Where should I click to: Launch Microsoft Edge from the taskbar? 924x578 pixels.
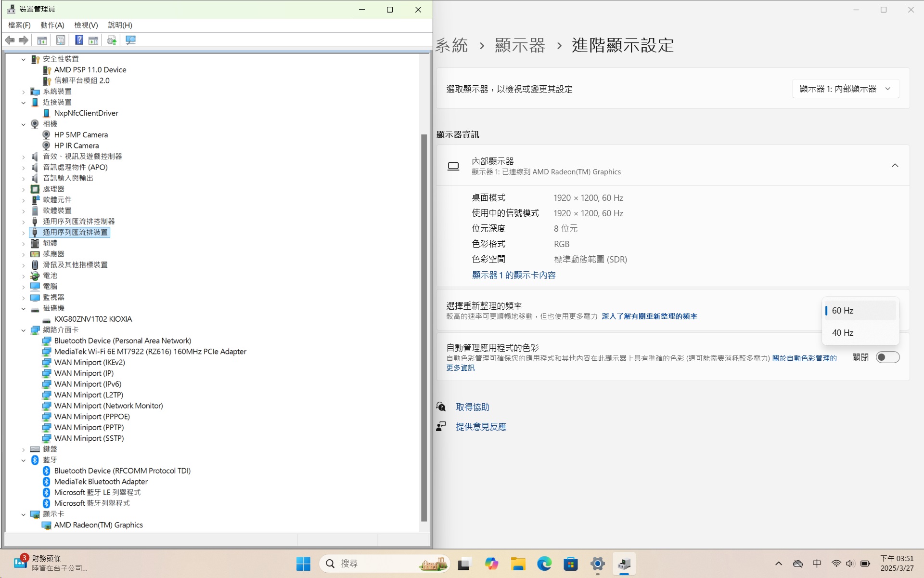[544, 564]
